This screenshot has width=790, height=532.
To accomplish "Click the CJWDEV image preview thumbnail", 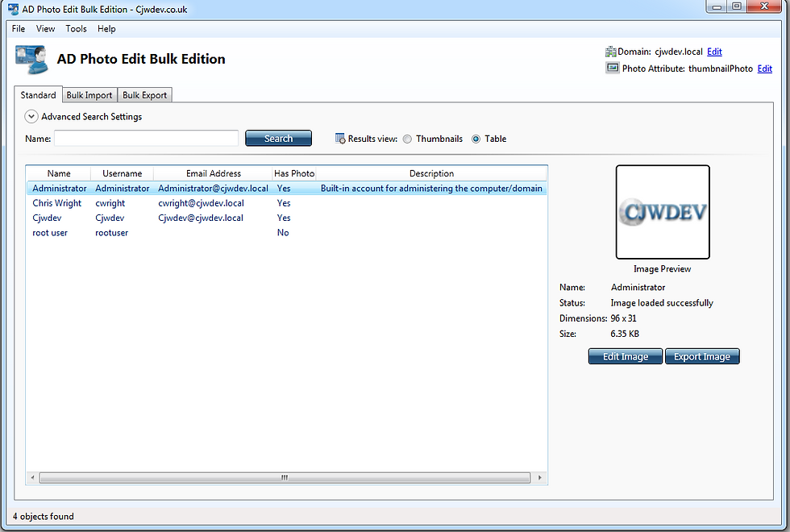I will tap(663, 212).
